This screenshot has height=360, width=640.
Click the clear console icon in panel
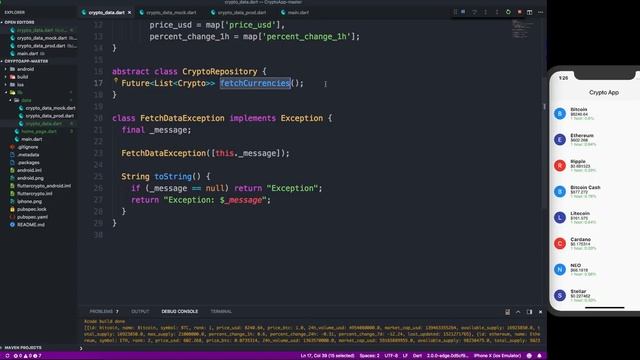(507, 312)
